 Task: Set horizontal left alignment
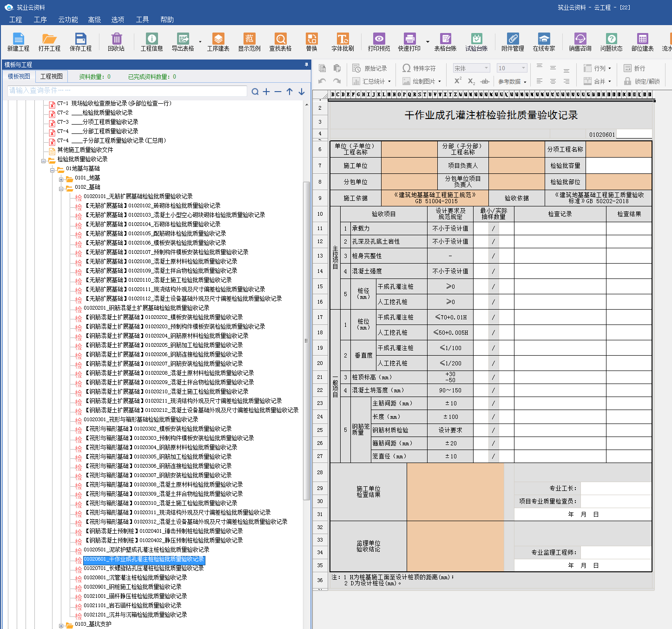(x=540, y=81)
